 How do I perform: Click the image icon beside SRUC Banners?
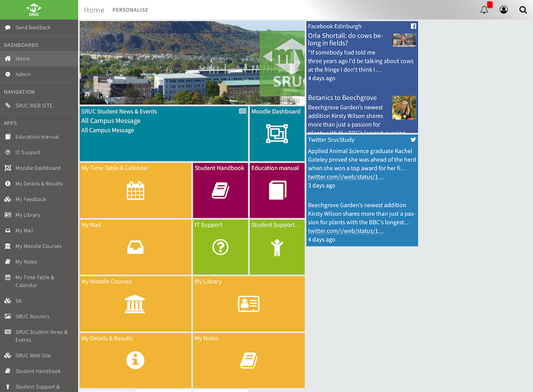click(x=7, y=316)
